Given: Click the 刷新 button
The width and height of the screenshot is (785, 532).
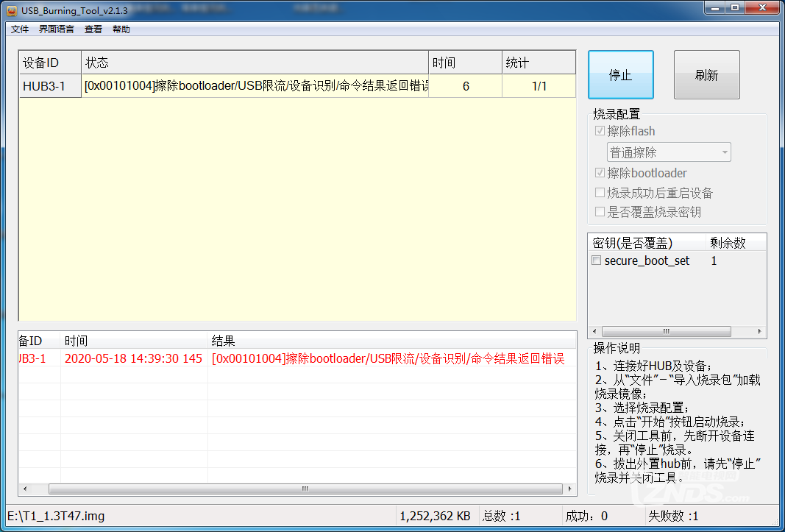Looking at the screenshot, I should click(706, 74).
